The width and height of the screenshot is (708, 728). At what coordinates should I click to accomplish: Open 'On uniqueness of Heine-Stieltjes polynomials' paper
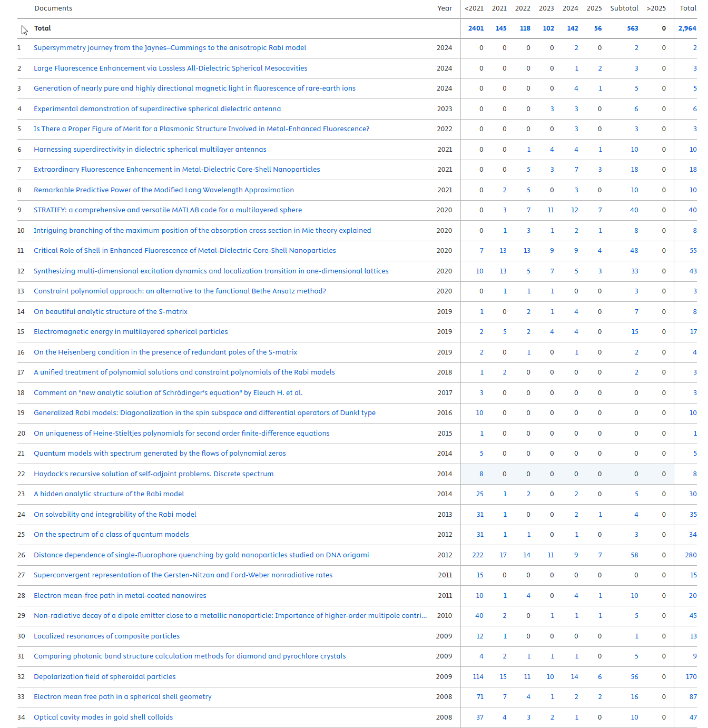181,434
